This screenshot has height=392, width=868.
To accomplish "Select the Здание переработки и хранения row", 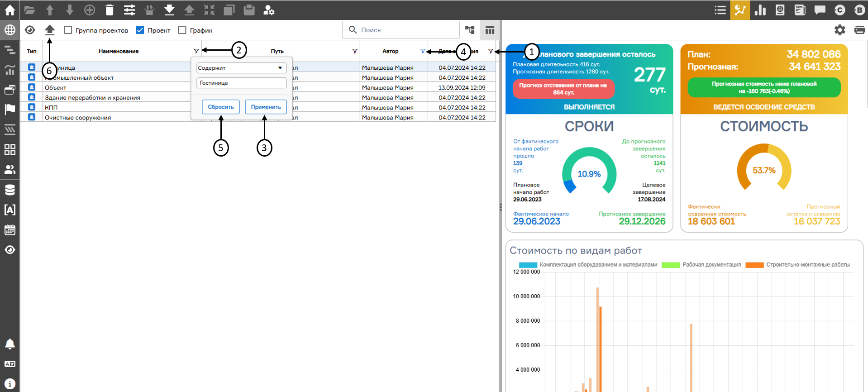I will pos(258,97).
